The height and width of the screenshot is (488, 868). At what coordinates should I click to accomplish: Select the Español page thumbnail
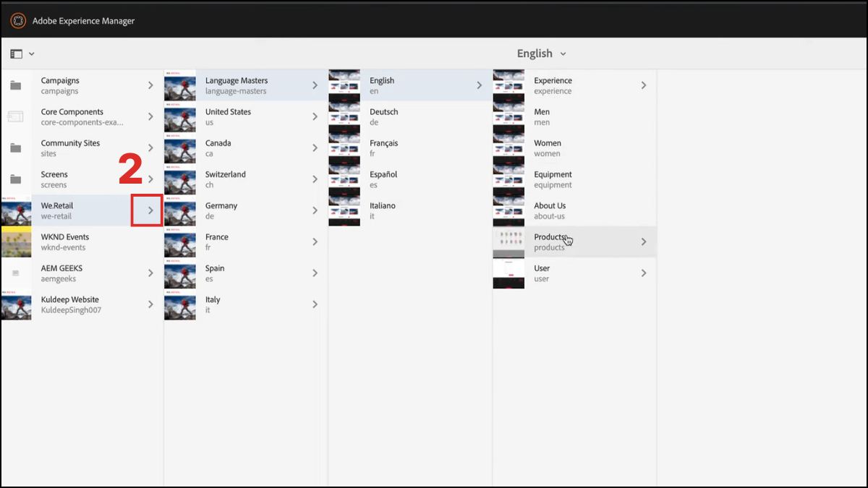344,179
